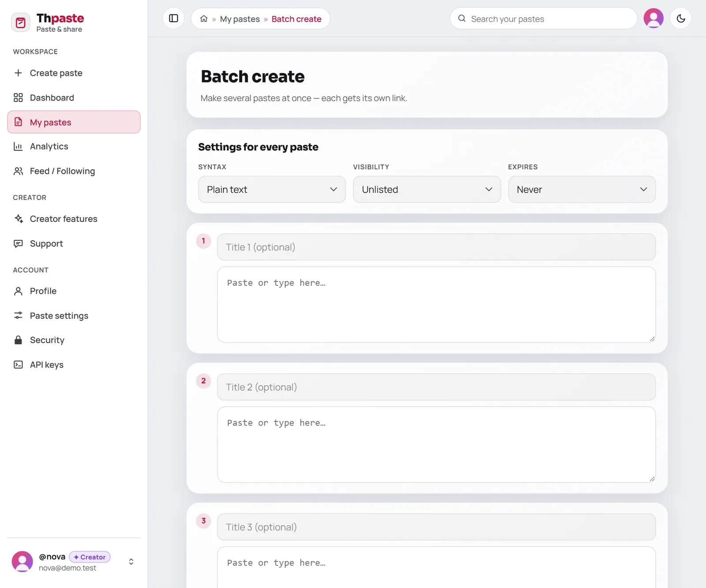Image resolution: width=706 pixels, height=588 pixels.
Task: Click into the first paste content textarea
Action: pos(436,305)
